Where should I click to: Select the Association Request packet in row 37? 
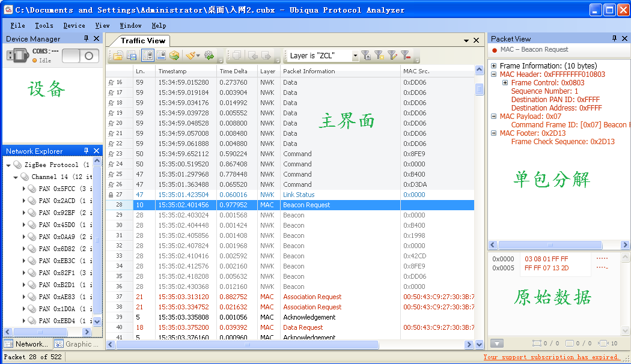312,297
